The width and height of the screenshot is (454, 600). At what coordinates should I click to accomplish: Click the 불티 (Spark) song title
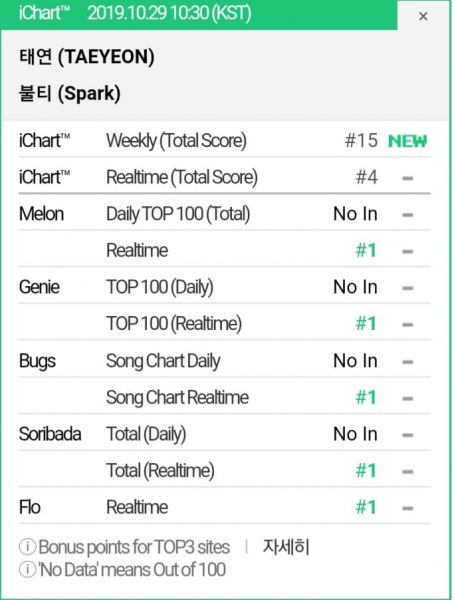70,94
